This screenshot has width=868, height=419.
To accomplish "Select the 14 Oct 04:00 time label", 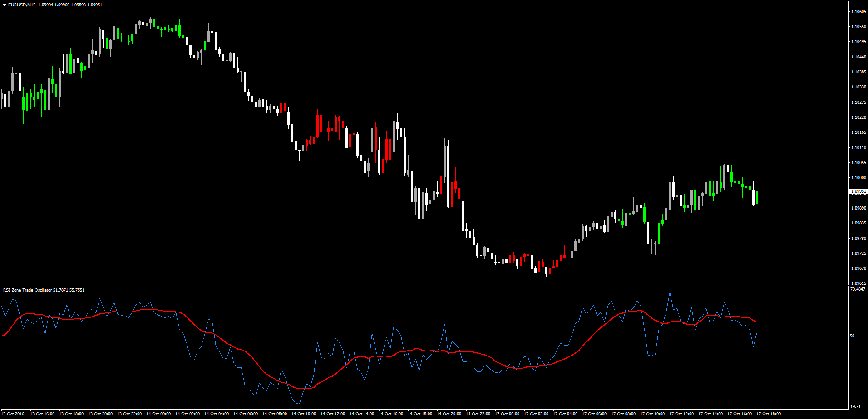I will [217, 414].
